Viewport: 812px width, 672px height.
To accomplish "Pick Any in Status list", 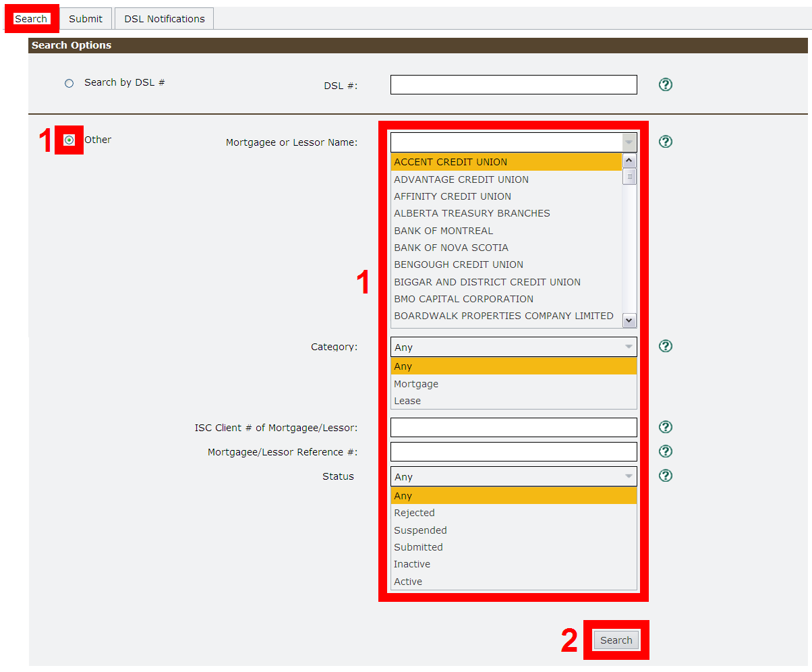I will pyautogui.click(x=513, y=496).
